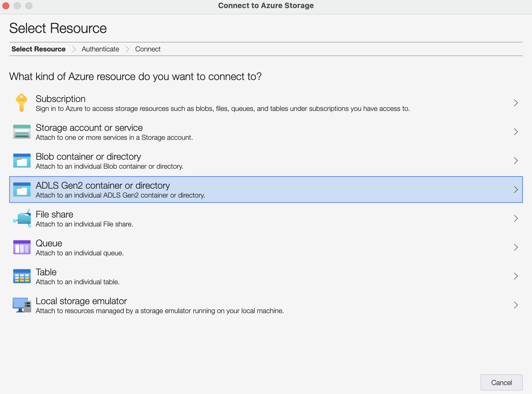Select the Select Resource breadcrumb

pos(38,49)
